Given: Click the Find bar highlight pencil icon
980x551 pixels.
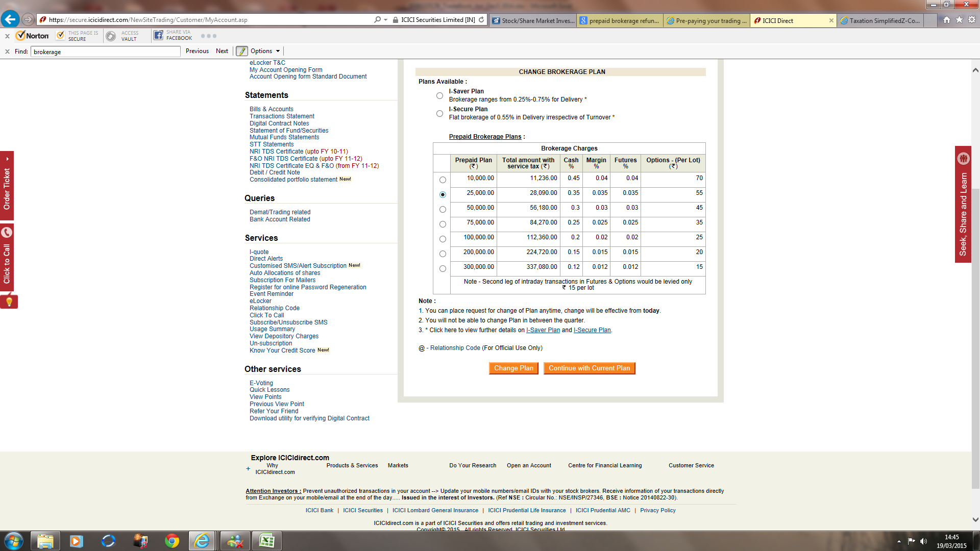Looking at the screenshot, I should [242, 51].
